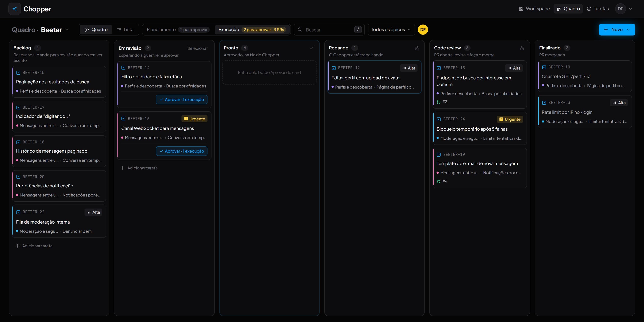
Task: Click the Urgente badge on BEETER-16
Action: [x=194, y=119]
